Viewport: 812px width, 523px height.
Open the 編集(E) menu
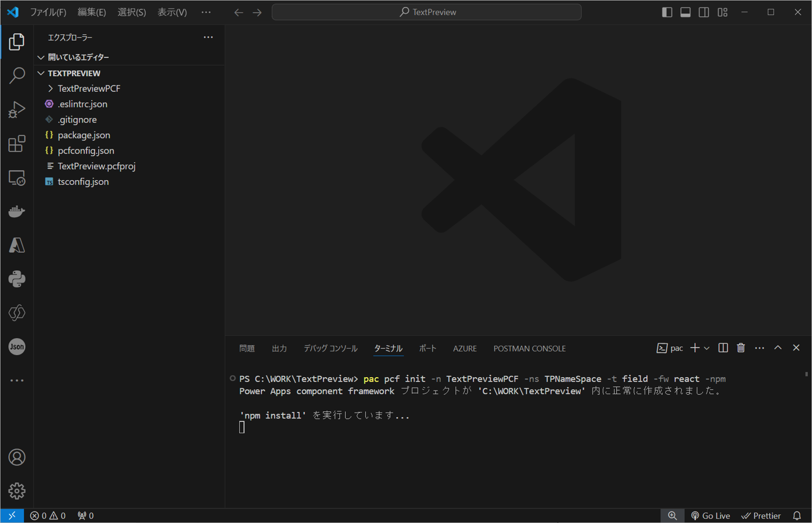pos(92,12)
